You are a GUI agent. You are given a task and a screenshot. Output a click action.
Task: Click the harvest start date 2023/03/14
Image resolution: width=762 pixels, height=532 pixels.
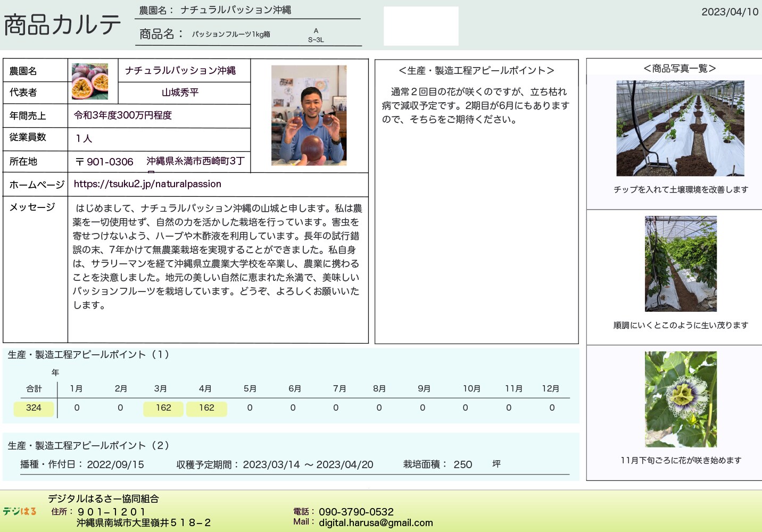pyautogui.click(x=271, y=464)
